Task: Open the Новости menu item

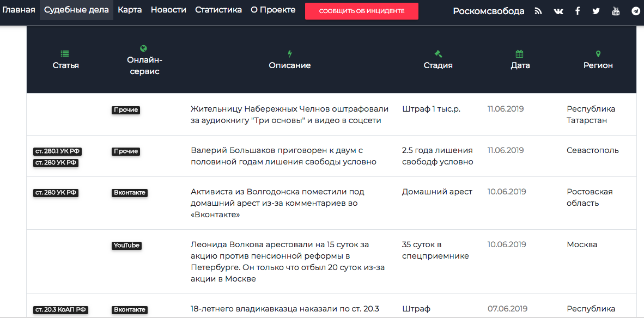Action: (x=168, y=10)
